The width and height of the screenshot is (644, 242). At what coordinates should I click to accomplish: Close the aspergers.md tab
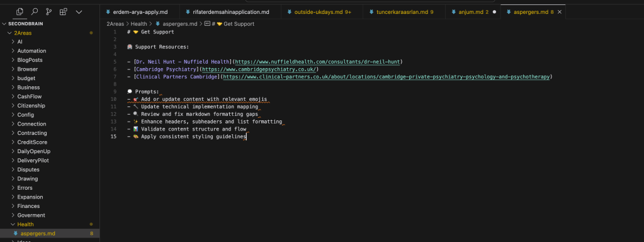click(560, 12)
